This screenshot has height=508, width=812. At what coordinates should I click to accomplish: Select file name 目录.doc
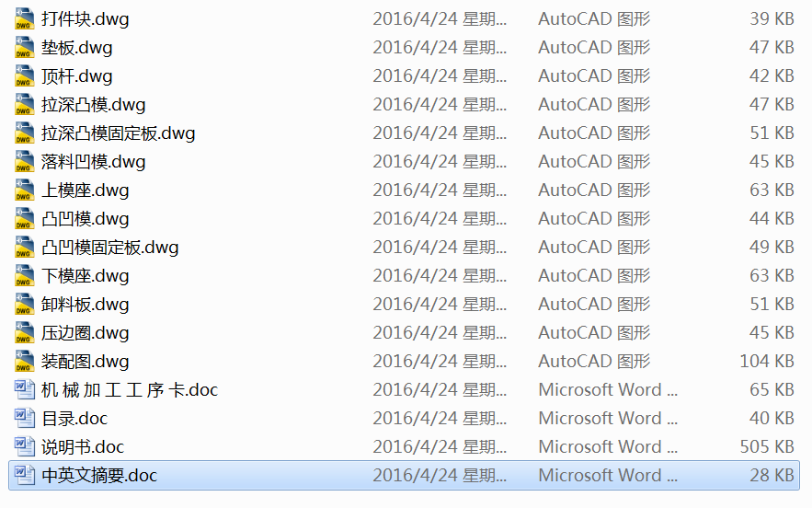click(74, 419)
